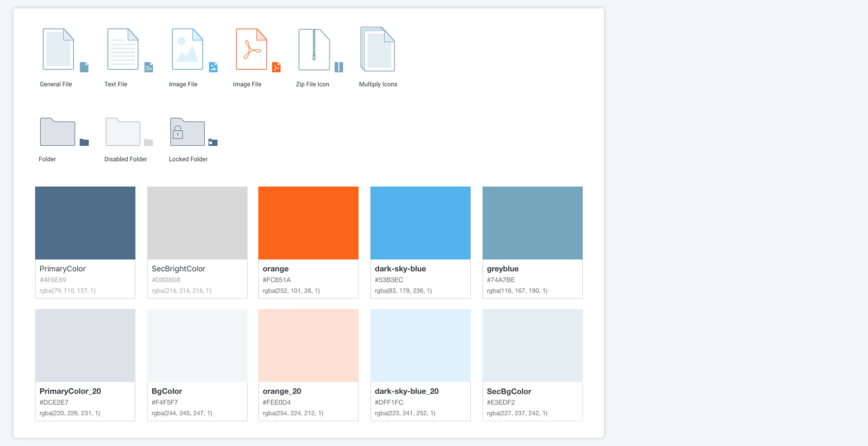Click the small Text File icon
The height and width of the screenshot is (446, 868).
point(149,67)
